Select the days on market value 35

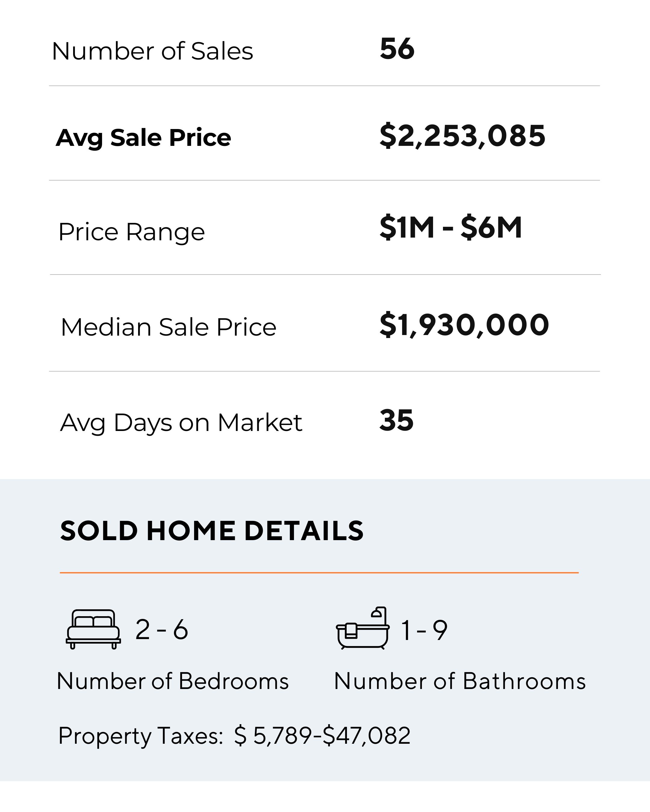tap(396, 420)
